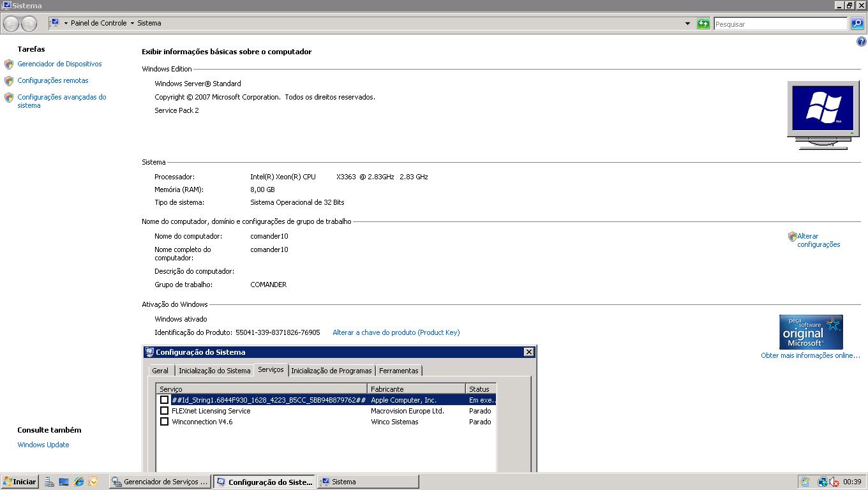Click the green address bar refresh icon

point(703,24)
